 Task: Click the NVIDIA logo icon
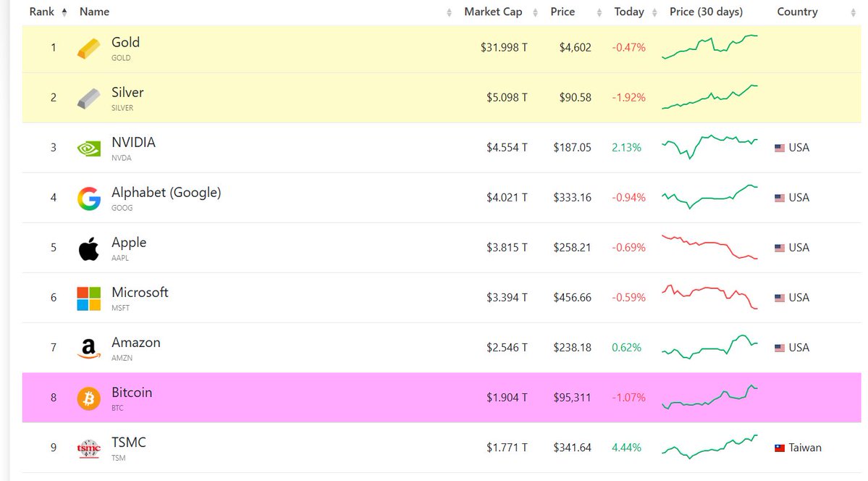(89, 148)
